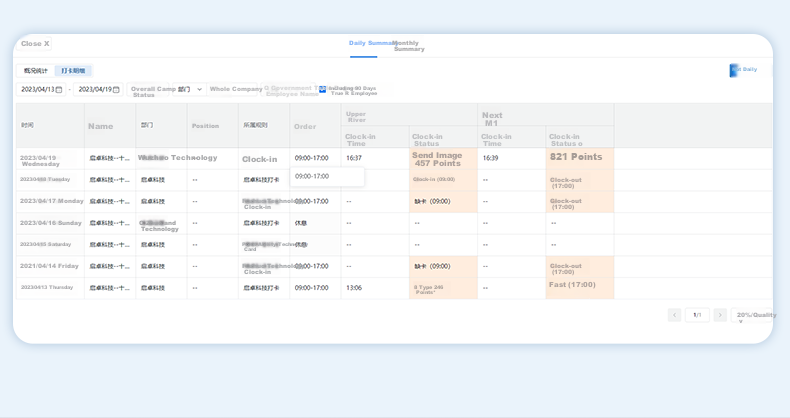The image size is (790, 418).
Task: Click the end date 2023/04/19 field
Action: point(98,90)
